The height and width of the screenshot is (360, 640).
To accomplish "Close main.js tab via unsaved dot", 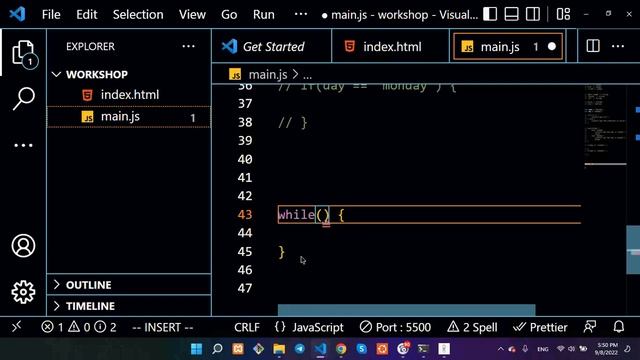I will point(552,47).
